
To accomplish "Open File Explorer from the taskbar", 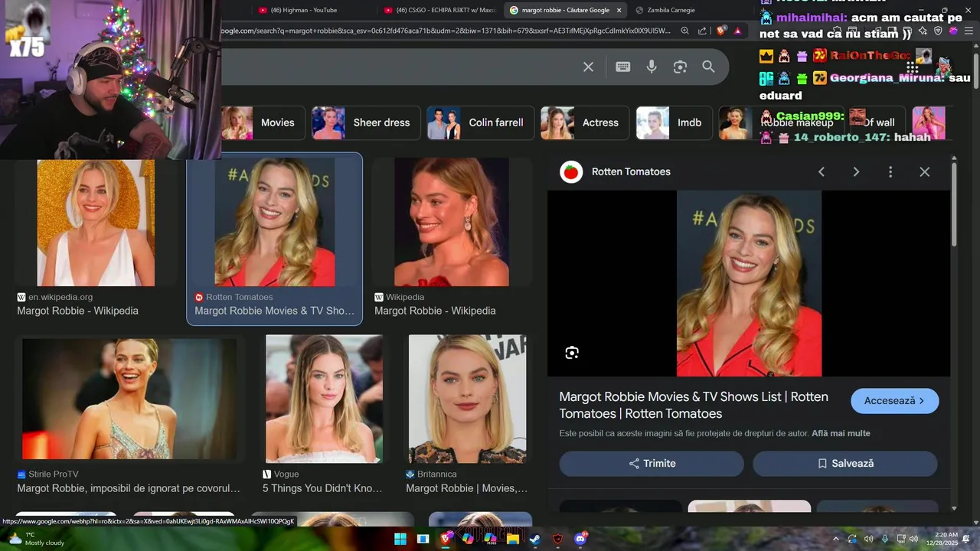I will (x=512, y=539).
